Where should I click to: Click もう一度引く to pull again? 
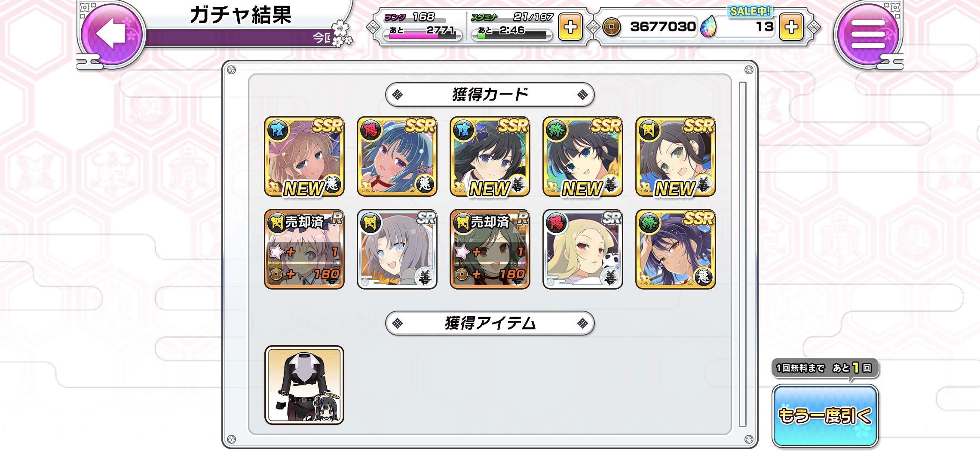pos(825,415)
